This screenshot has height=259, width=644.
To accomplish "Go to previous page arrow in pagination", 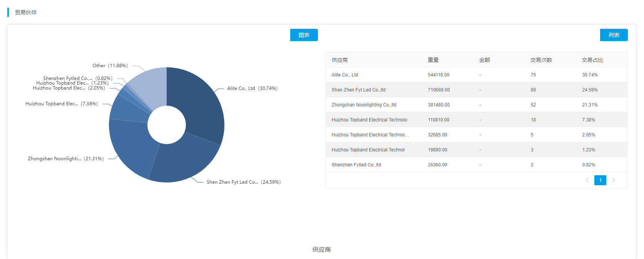I will 587,180.
